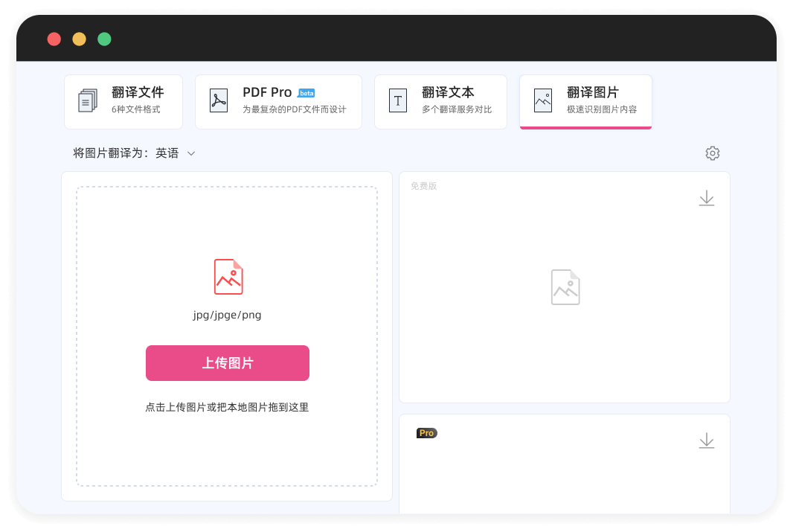Viewport: 793px width, 532px height.
Task: Download the Pro translation result
Action: pos(706,440)
